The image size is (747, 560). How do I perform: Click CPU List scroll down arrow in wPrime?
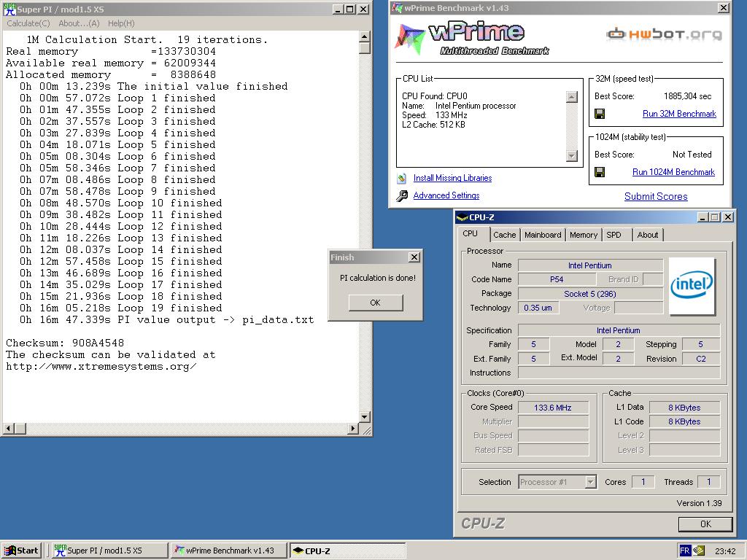coord(572,156)
